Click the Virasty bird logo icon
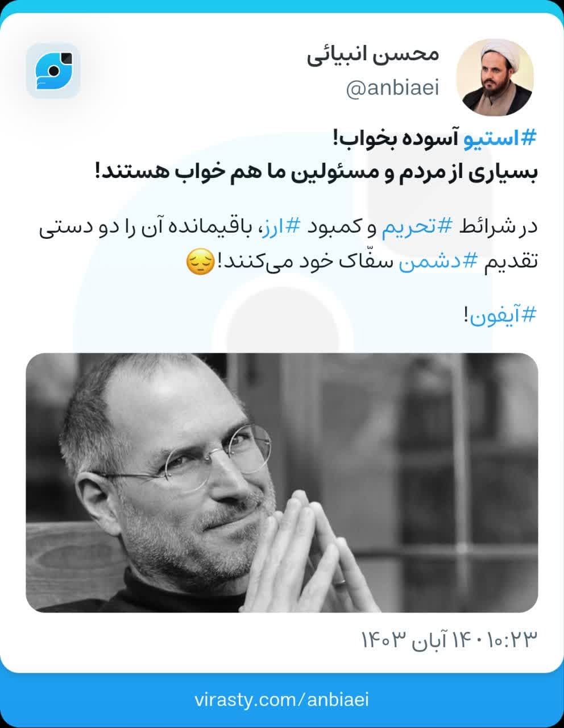 pyautogui.click(x=53, y=71)
